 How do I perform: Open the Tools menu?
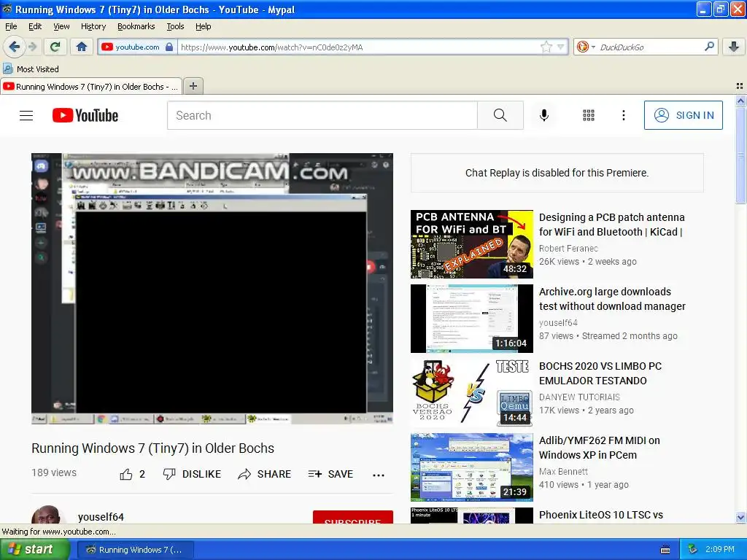[175, 26]
